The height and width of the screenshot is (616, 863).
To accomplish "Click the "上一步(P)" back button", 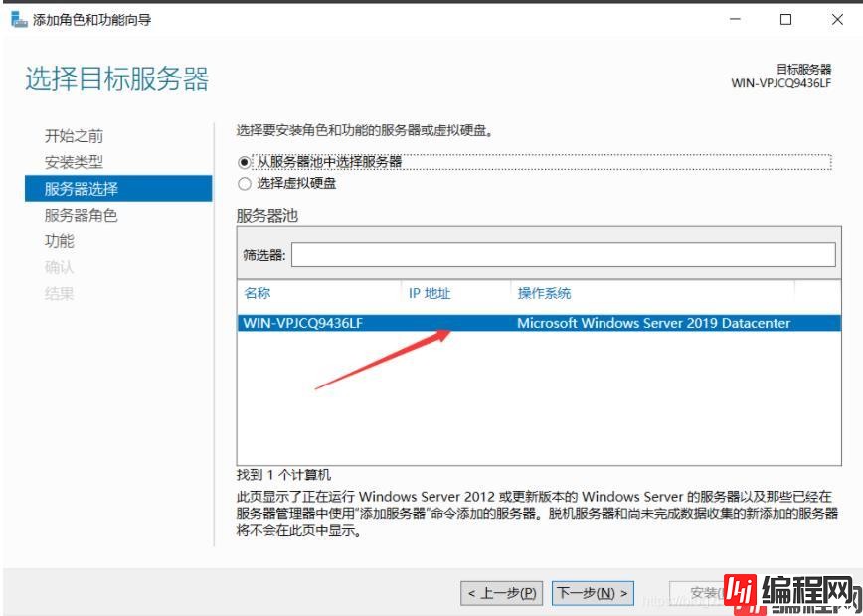I will 502,593.
